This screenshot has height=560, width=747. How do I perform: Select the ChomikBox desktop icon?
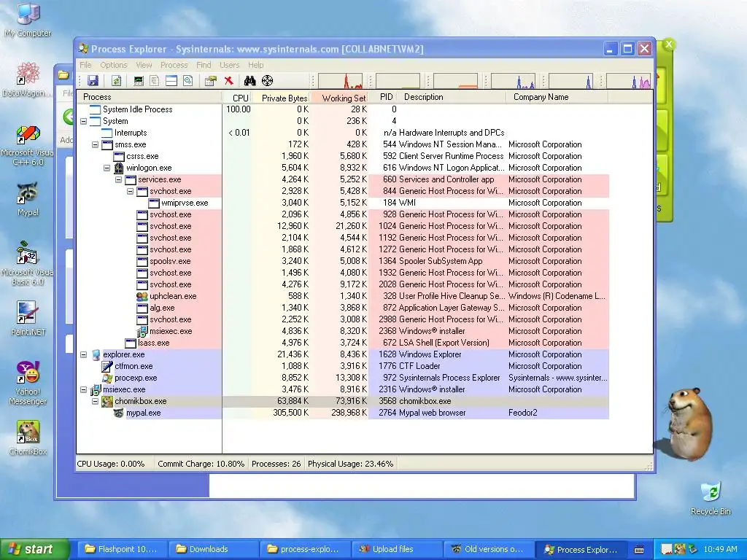point(28,438)
